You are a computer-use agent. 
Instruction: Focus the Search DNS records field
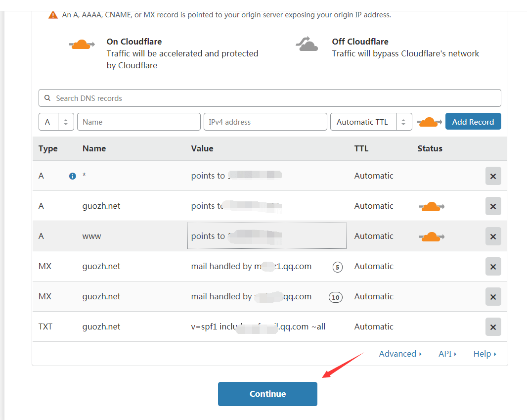[x=270, y=98]
